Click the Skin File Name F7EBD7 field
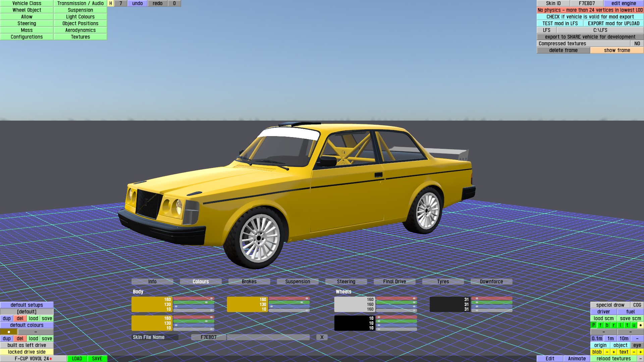The image size is (644, 362). 208,337
